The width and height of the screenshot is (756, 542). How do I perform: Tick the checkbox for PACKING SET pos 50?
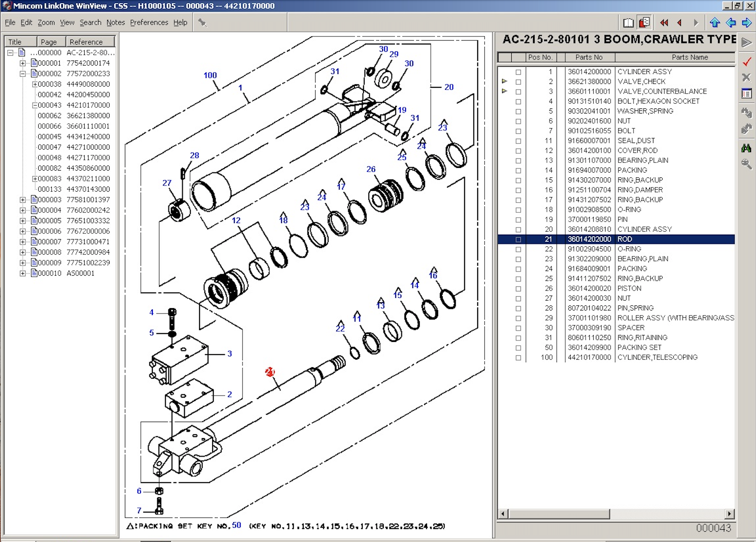[x=519, y=347]
